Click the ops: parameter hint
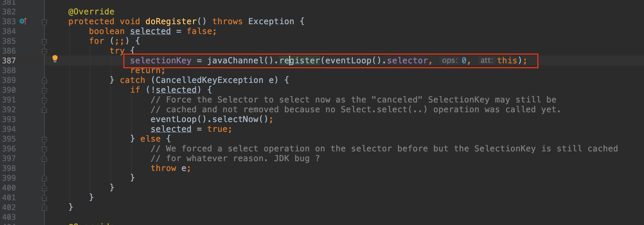This screenshot has height=225, width=644. (x=450, y=60)
